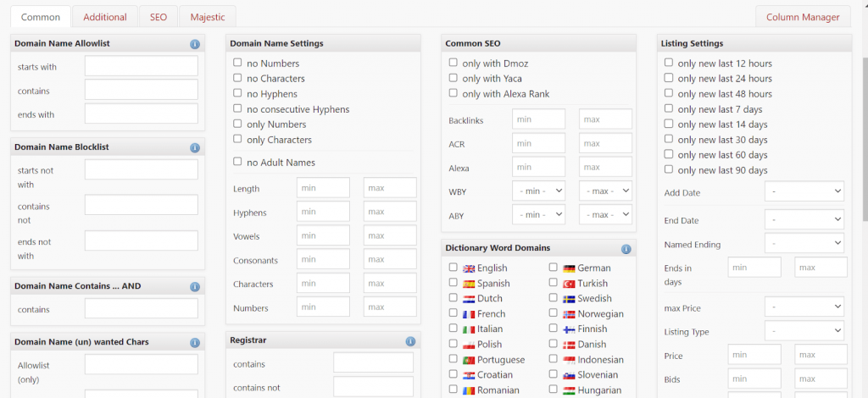Enable the no Hyphens checkbox
This screenshot has height=398, width=868.
238,93
